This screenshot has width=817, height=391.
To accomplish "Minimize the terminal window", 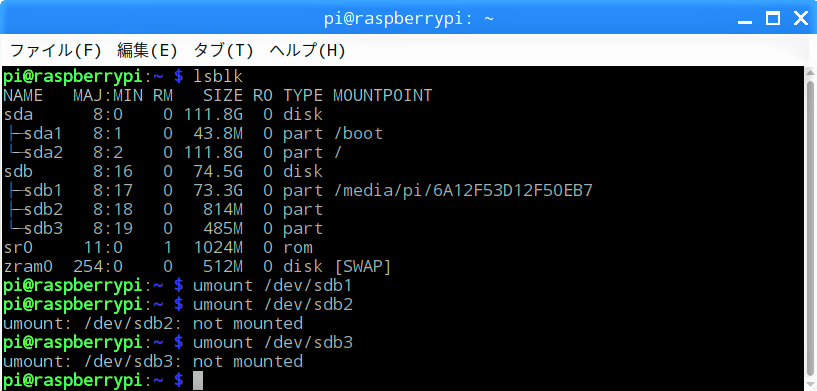I will (745, 20).
